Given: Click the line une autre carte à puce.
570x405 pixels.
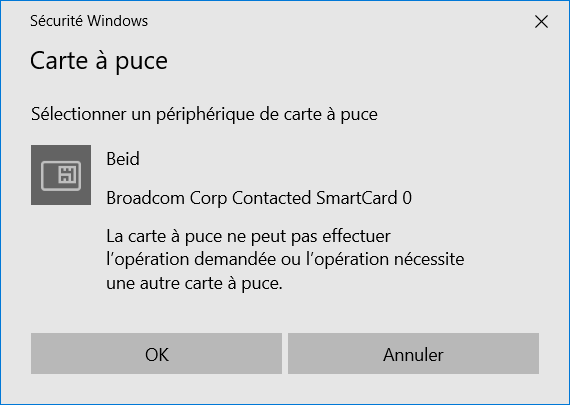Looking at the screenshot, I should [194, 283].
